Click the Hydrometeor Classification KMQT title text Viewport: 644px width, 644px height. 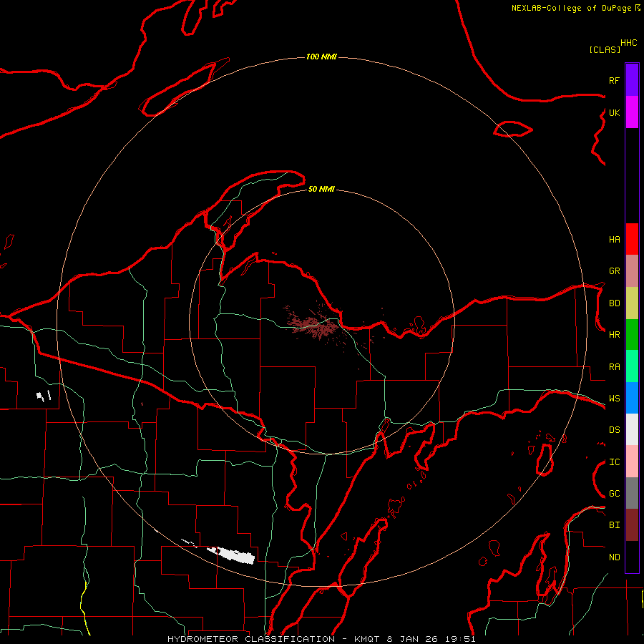pos(321,639)
